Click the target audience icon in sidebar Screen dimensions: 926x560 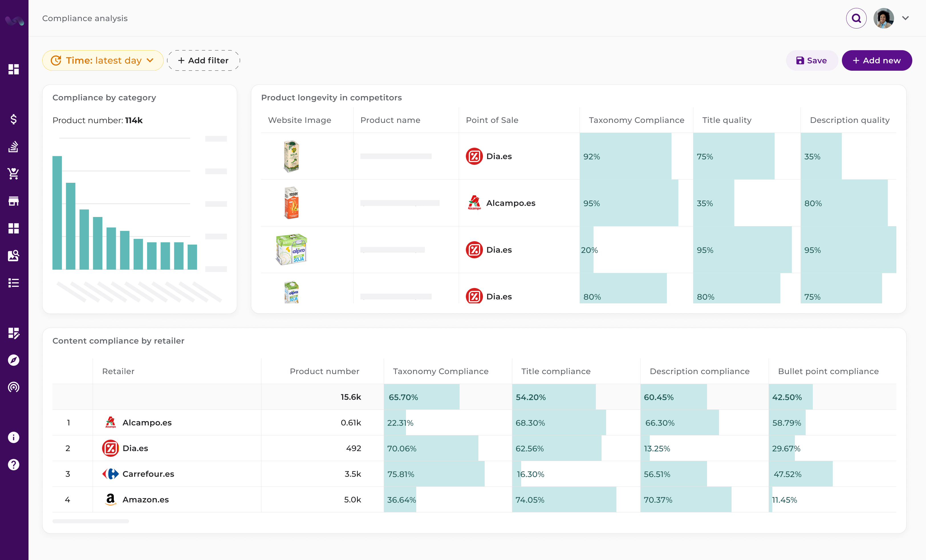tap(14, 387)
